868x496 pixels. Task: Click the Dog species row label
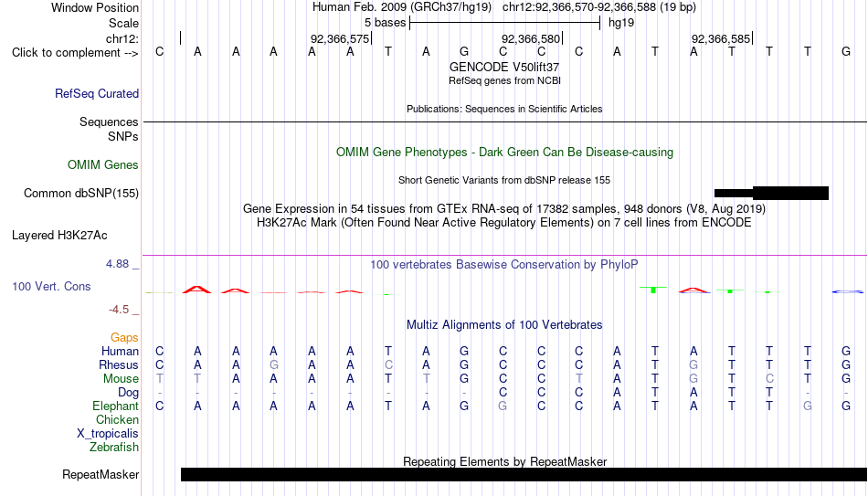click(128, 393)
